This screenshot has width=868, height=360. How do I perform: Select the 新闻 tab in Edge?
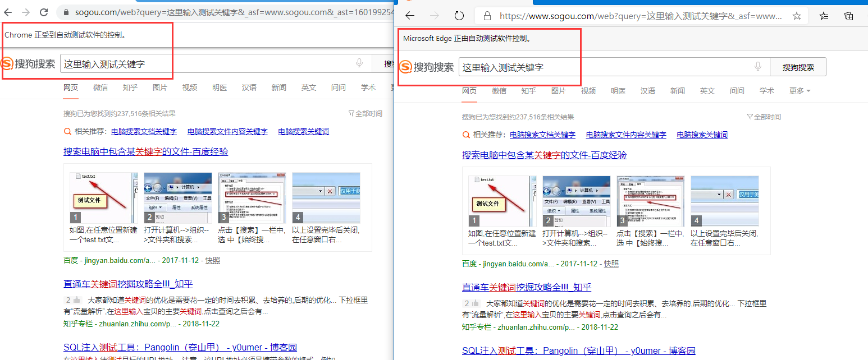coord(678,91)
